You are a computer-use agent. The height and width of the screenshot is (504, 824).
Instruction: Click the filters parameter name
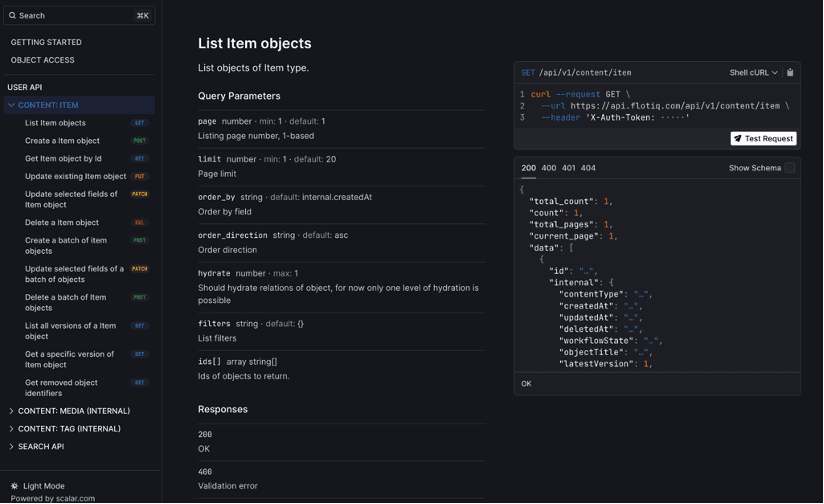click(x=214, y=324)
